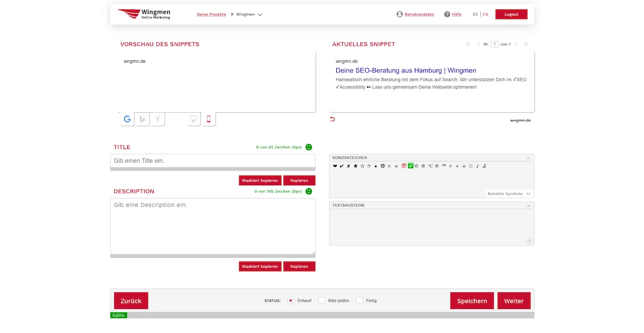
Task: Select the Google preview icon
Action: [x=127, y=119]
